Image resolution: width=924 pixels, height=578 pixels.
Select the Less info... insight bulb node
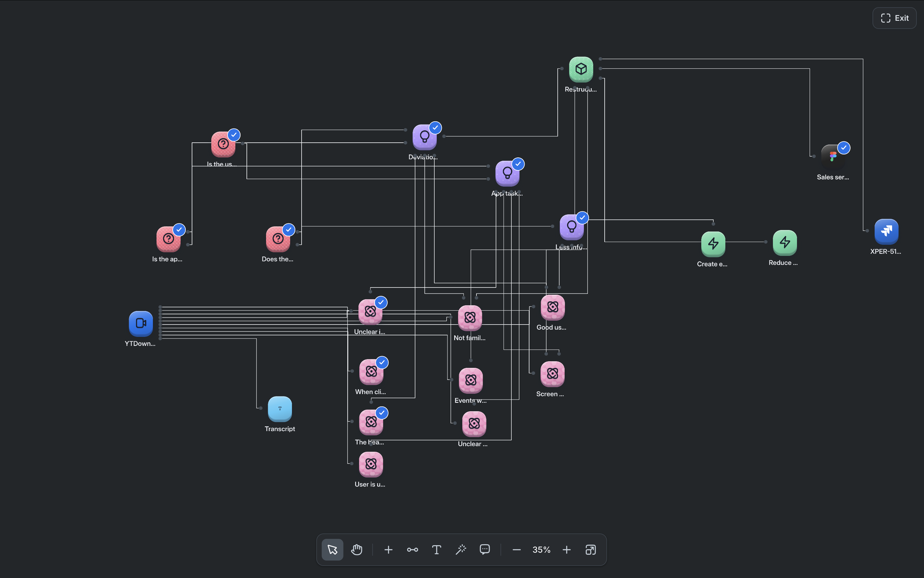pyautogui.click(x=572, y=227)
